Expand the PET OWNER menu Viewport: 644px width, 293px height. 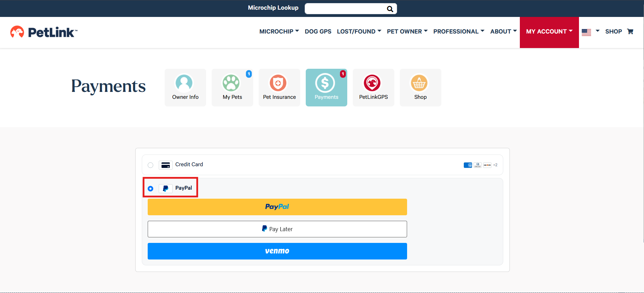pos(407,31)
